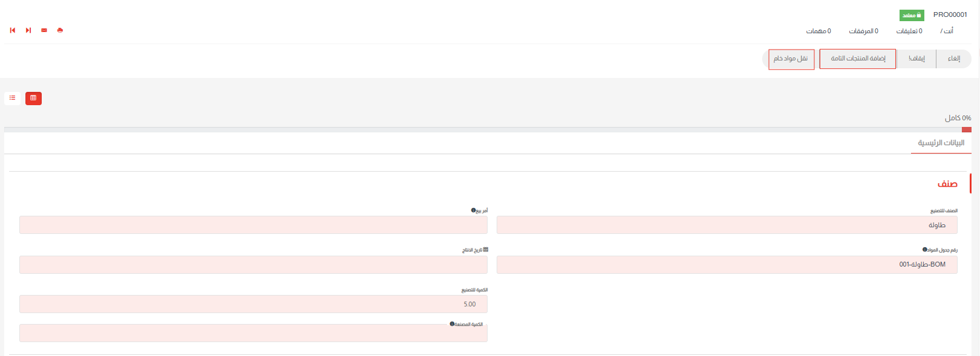
Task: Go to the first record arrow icon
Action: [13, 30]
